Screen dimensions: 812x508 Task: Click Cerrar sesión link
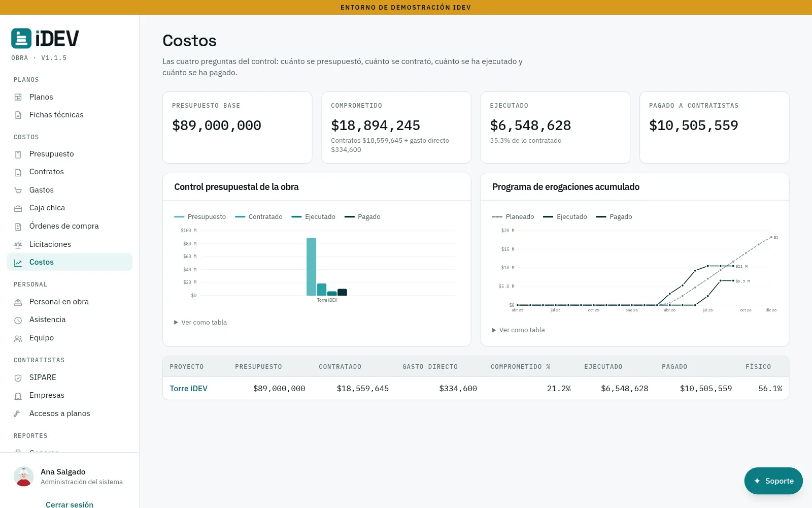70,504
